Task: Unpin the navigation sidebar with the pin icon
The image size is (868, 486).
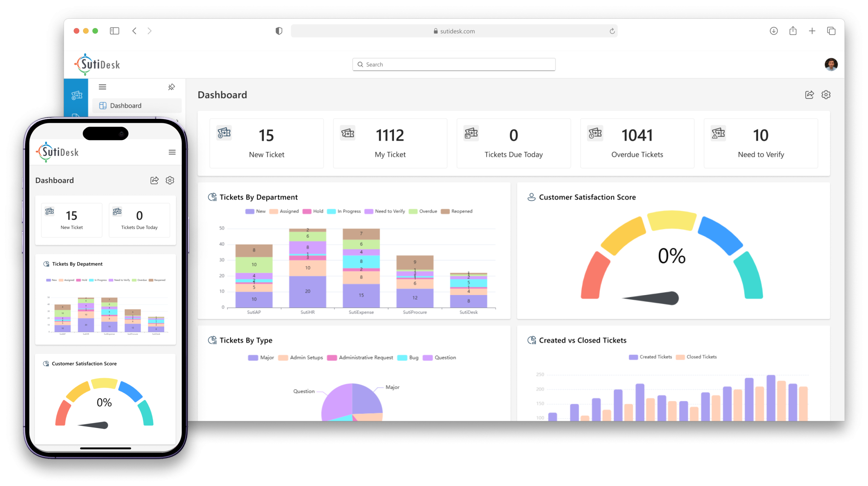Action: pyautogui.click(x=172, y=87)
